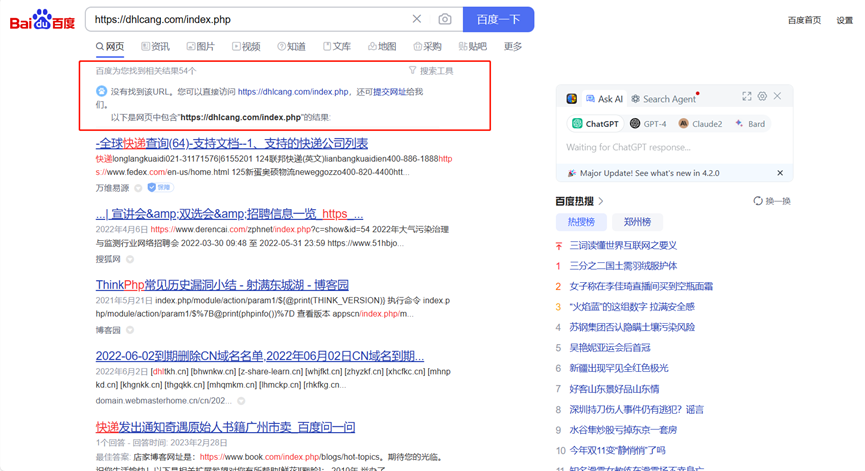Open the 更多 menu

(512, 46)
